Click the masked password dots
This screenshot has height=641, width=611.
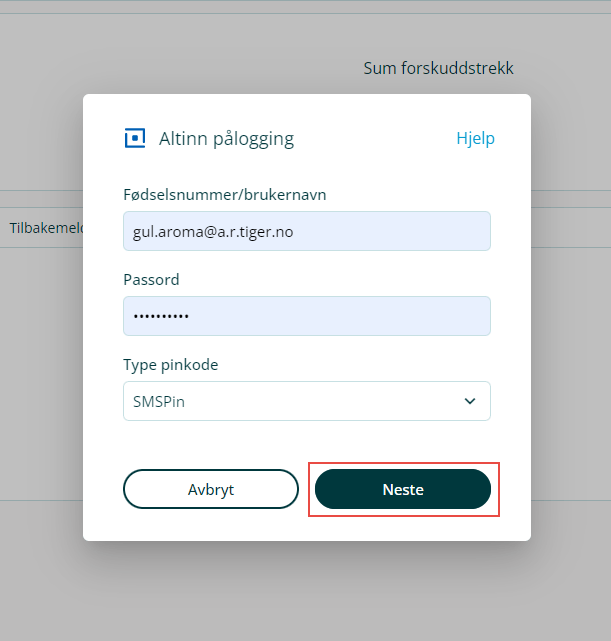tap(160, 317)
